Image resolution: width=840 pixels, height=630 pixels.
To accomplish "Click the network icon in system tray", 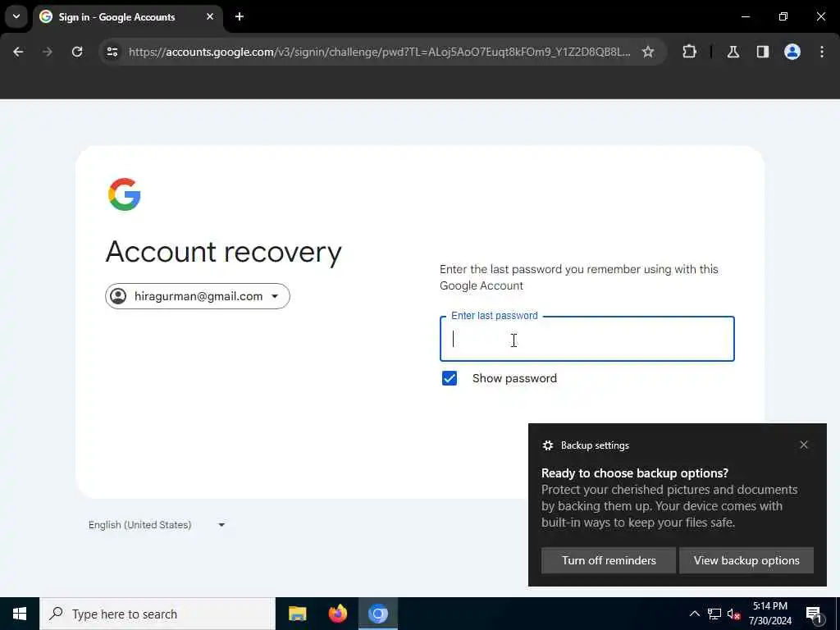I will pyautogui.click(x=714, y=614).
